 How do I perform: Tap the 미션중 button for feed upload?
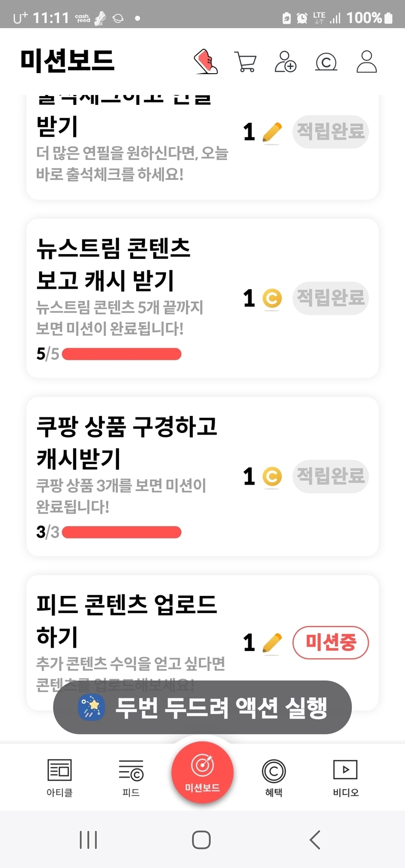(330, 642)
